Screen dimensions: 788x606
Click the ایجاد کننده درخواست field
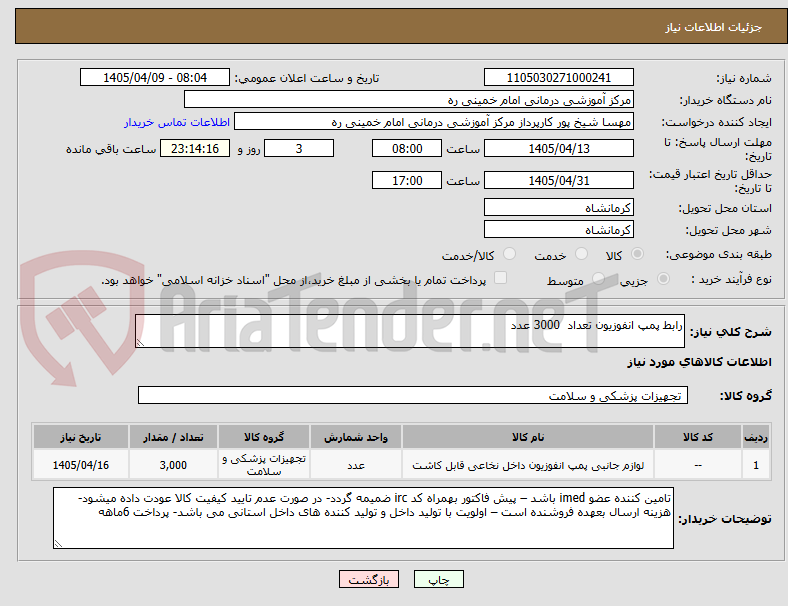434,122
